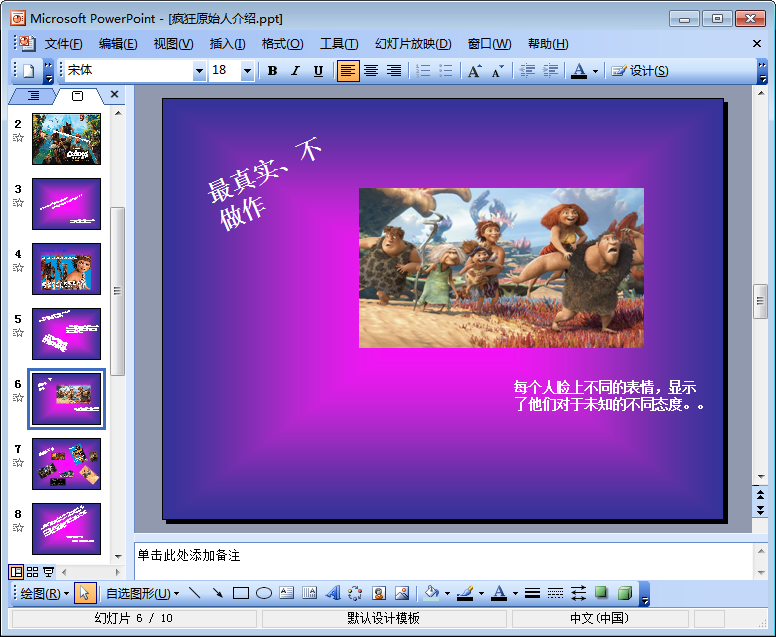Viewport: 776px width, 637px height.
Task: Insert diagram or organization chart
Action: (x=355, y=593)
